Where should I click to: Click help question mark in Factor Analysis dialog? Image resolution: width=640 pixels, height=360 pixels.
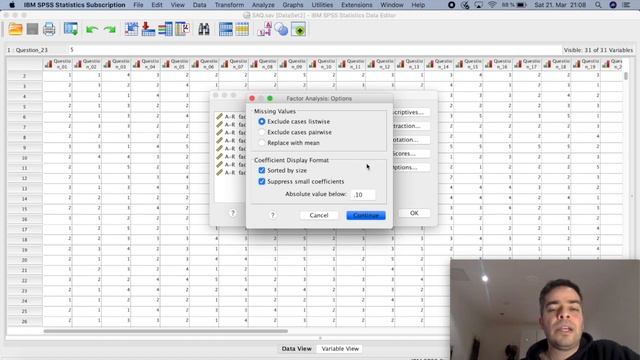233,213
